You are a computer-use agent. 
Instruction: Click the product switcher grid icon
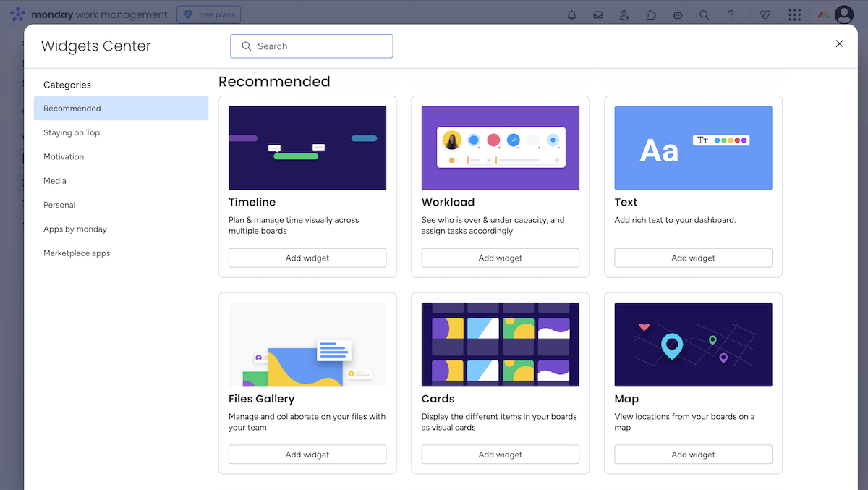point(794,14)
